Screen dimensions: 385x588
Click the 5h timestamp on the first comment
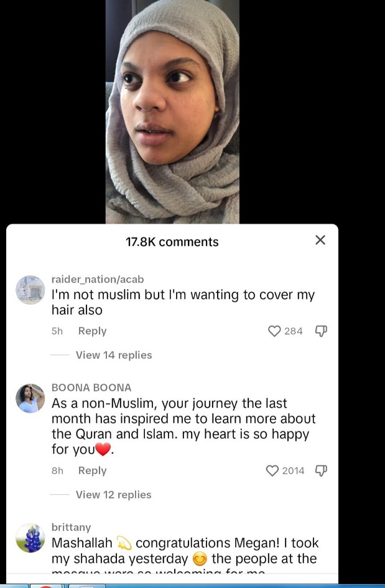[x=57, y=331]
